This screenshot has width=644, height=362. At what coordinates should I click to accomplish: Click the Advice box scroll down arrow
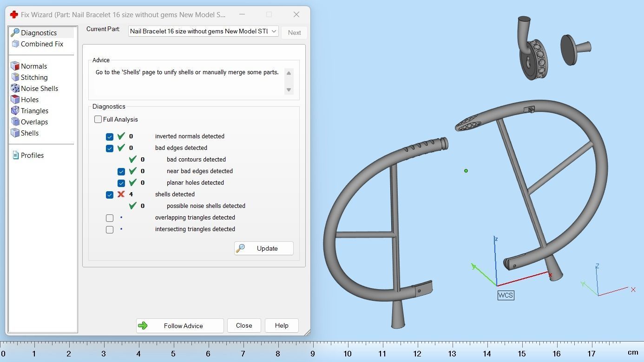289,90
